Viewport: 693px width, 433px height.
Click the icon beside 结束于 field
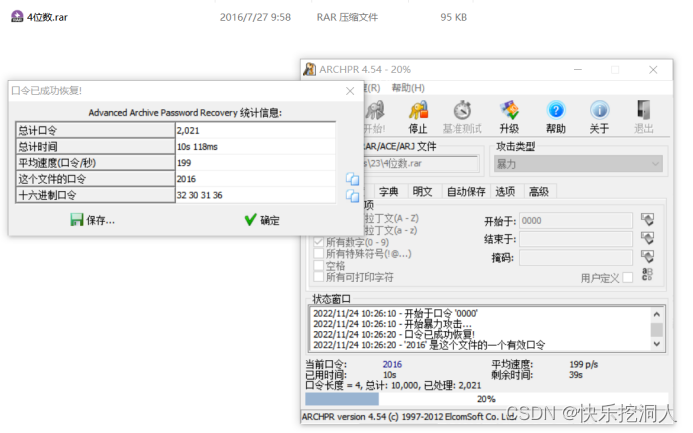647,239
